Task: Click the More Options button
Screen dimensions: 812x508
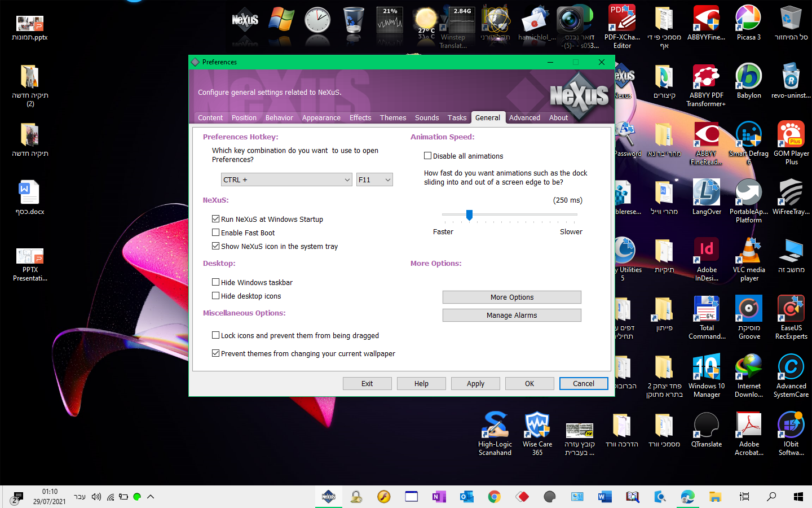Action: click(x=512, y=297)
